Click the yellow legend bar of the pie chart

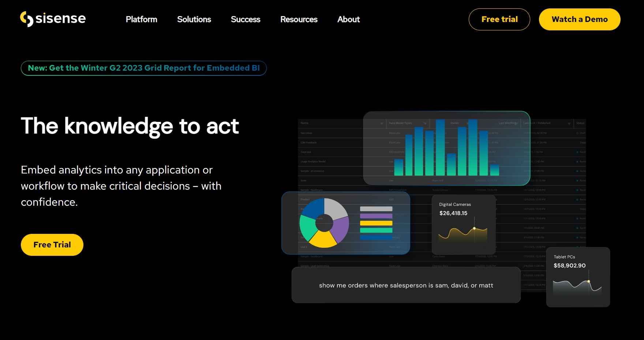point(376,223)
